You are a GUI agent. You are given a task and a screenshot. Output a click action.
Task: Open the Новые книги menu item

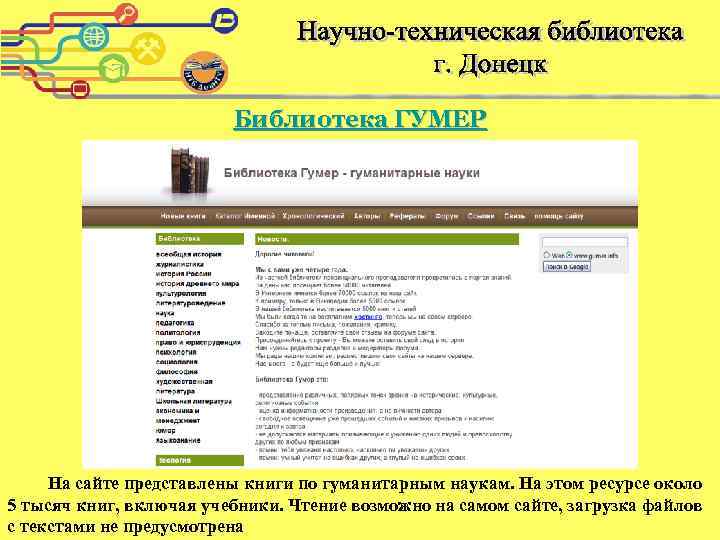[183, 216]
